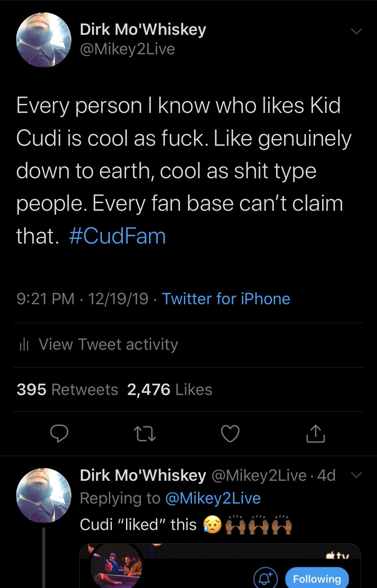
Task: Tap the retweet arrows icon
Action: click(x=145, y=434)
